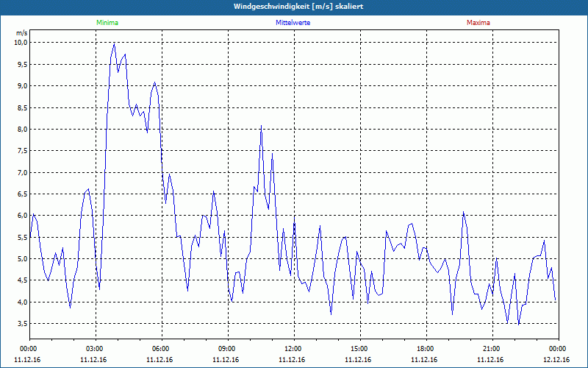This screenshot has height=368, width=588.
Task: Click the '15:00' time axis label
Action: coord(360,349)
